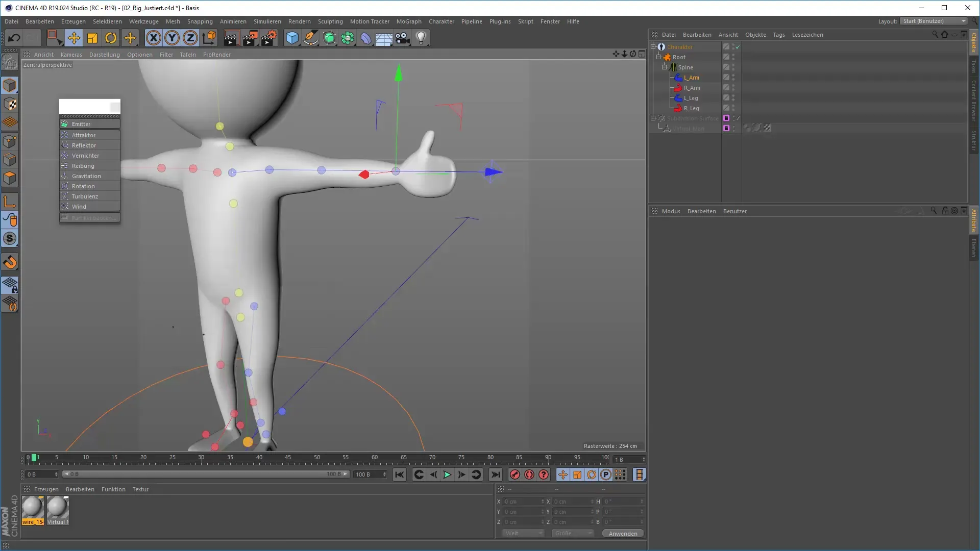Collapse the Subdivision Surface tree node
The image size is (980, 551).
click(653, 118)
